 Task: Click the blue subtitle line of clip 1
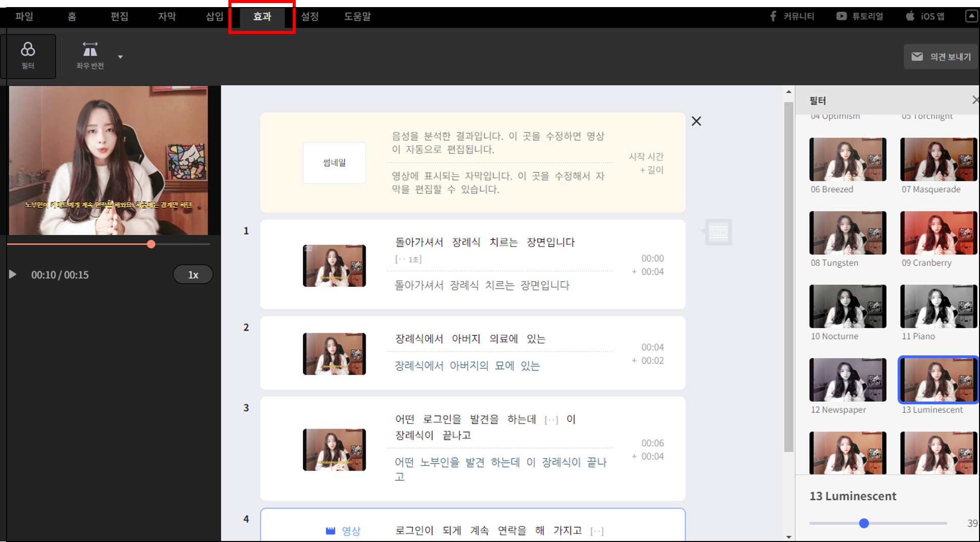pos(482,285)
